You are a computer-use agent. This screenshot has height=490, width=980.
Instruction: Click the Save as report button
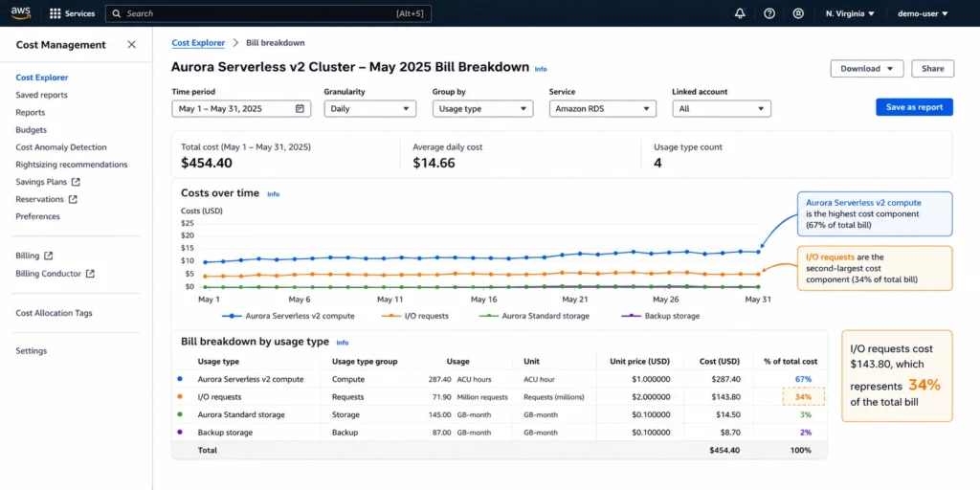click(x=914, y=107)
